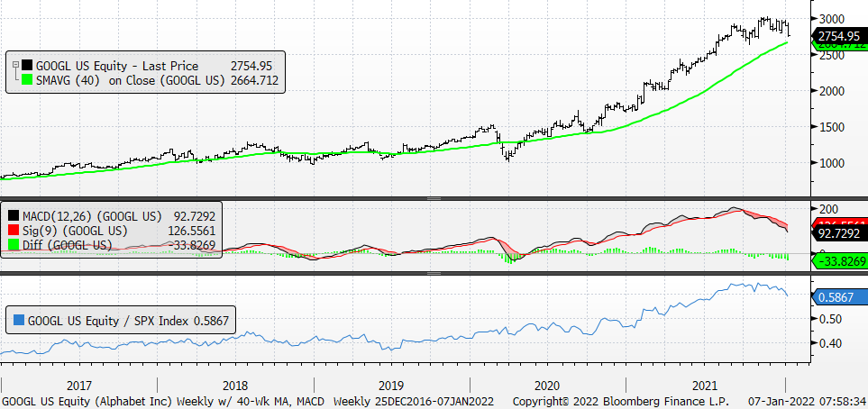868x409 pixels.
Task: Click the Bloomberg Finance L.P. copyright text
Action: tap(620, 400)
